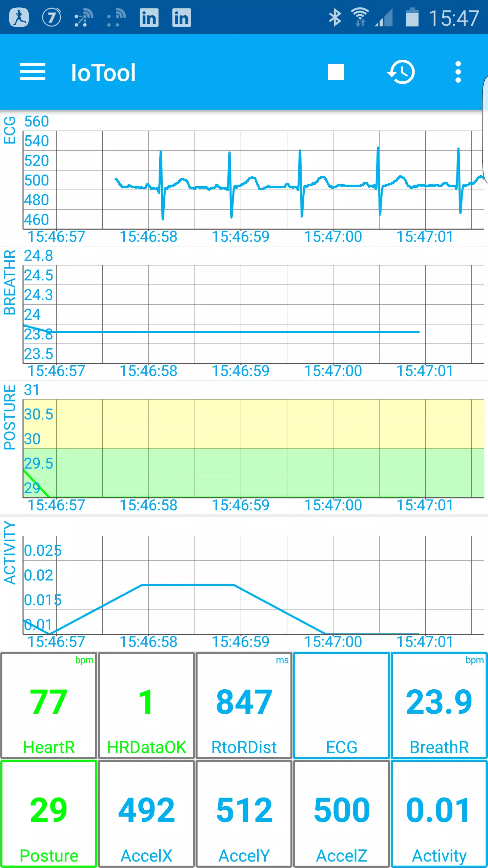Image resolution: width=488 pixels, height=868 pixels.
Task: Tap the battery status icon
Action: [x=412, y=17]
